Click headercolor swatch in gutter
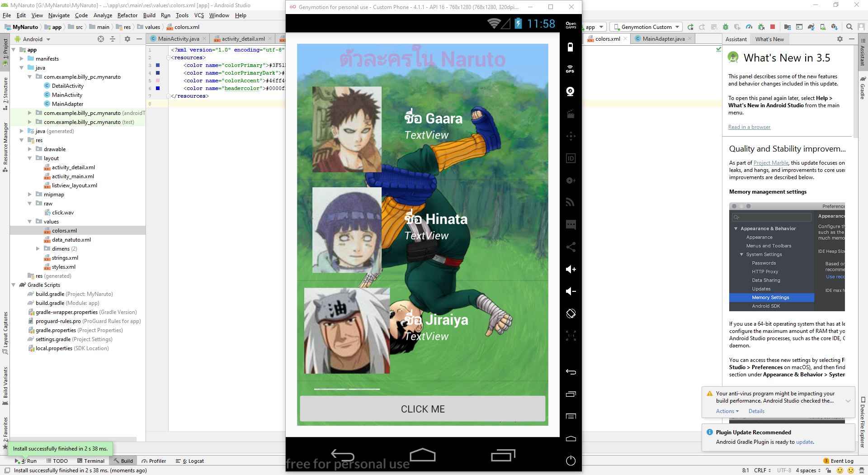Screen dimensions: 868x475 pyautogui.click(x=158, y=88)
